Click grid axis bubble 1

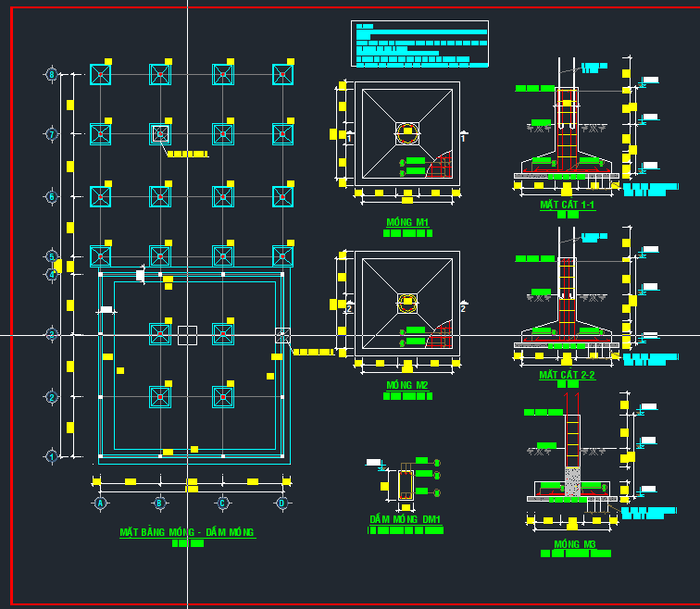click(x=52, y=455)
